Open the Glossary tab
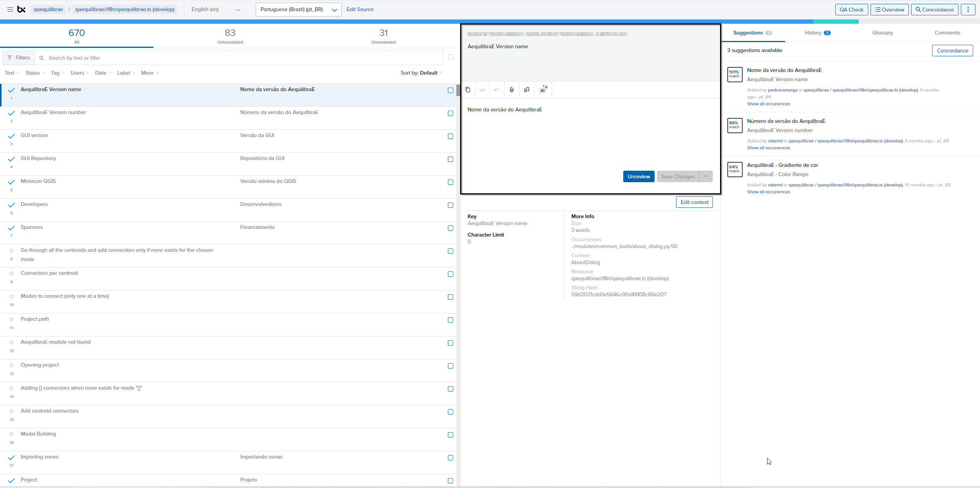Image resolution: width=980 pixels, height=488 pixels. pyautogui.click(x=882, y=33)
